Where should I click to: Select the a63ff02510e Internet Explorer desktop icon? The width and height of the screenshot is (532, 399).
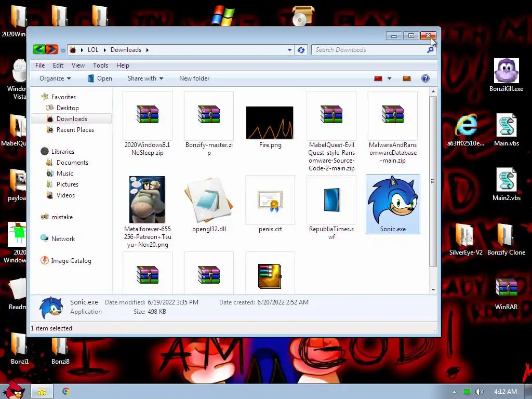466,130
